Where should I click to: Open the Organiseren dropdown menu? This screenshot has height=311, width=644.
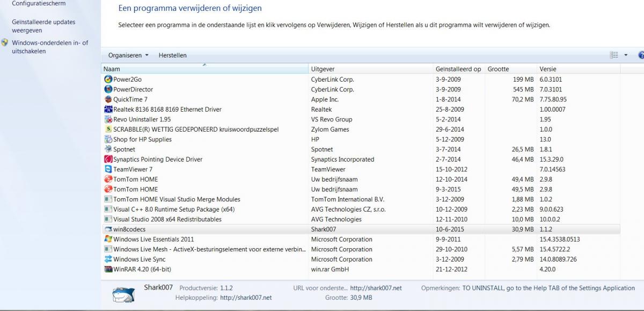point(128,55)
